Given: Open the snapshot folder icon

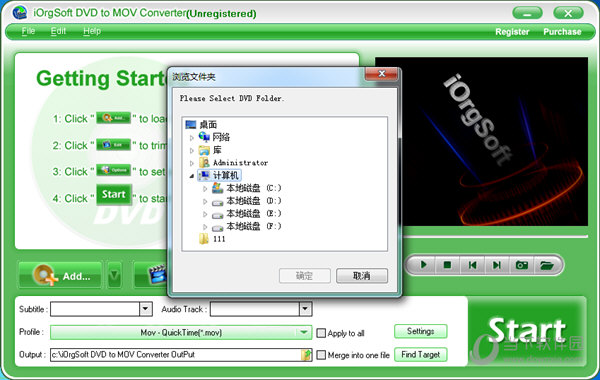Looking at the screenshot, I should click(546, 265).
